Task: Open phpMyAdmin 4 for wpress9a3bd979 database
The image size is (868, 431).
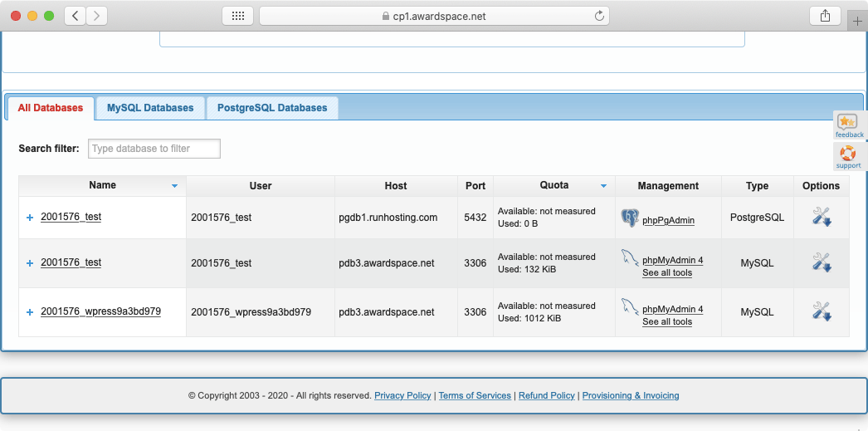Action: (672, 310)
